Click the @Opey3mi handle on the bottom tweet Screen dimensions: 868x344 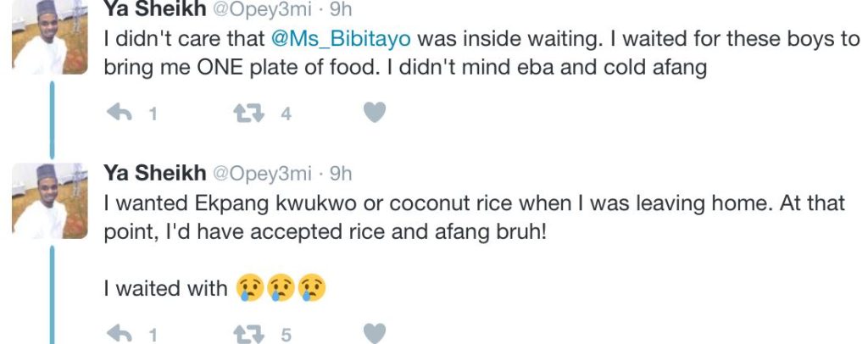pyautogui.click(x=261, y=174)
